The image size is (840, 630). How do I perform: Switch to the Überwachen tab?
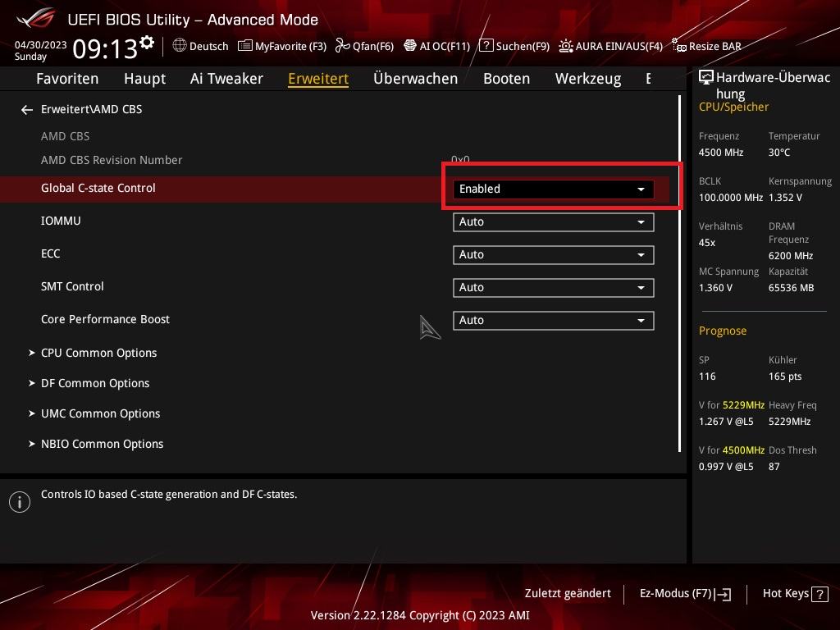point(416,79)
